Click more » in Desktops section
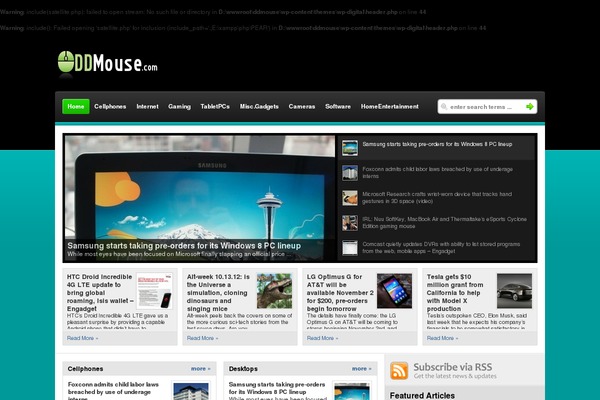600x400 pixels. coord(362,369)
